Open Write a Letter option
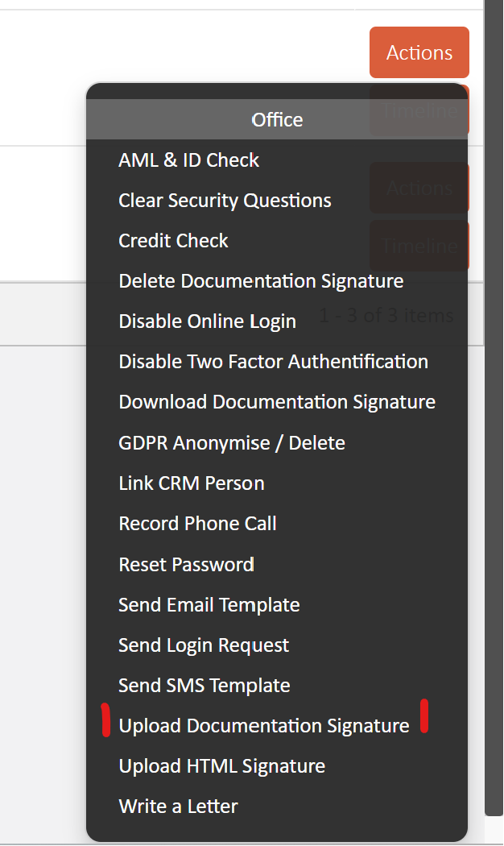 [179, 807]
